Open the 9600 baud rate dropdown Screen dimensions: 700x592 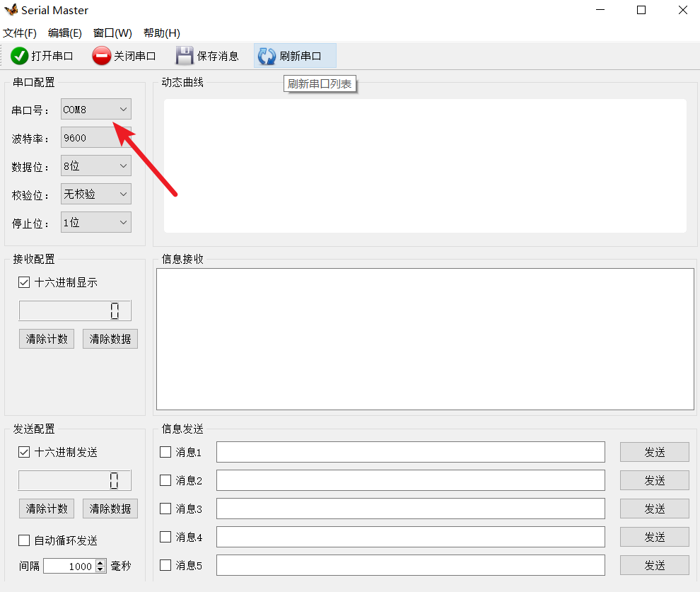point(96,137)
